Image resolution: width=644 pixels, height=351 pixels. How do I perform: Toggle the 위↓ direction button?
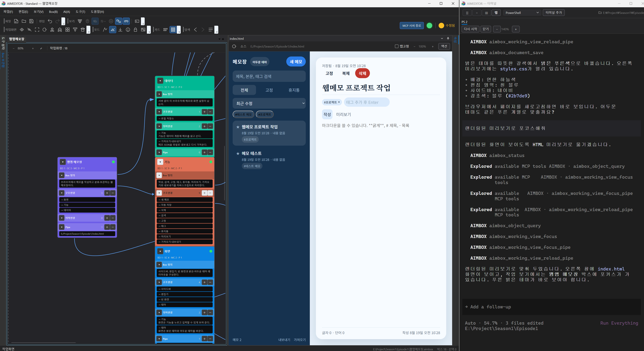point(95,21)
